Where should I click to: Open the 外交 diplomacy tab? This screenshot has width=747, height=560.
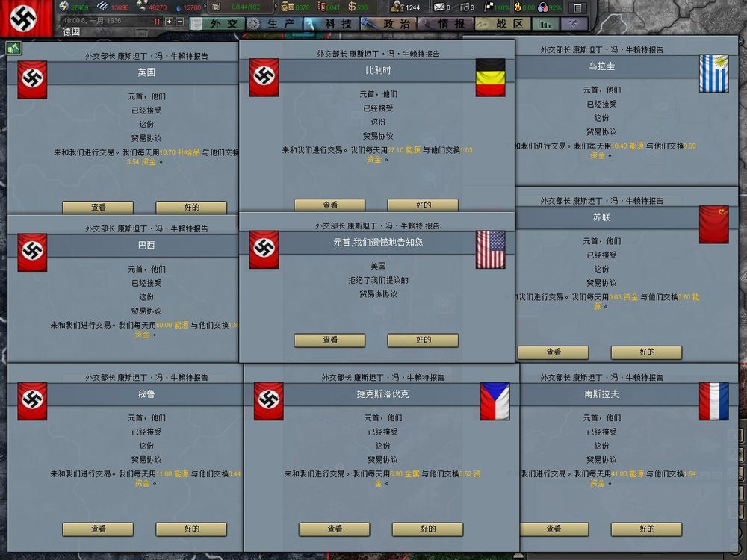coord(217,23)
